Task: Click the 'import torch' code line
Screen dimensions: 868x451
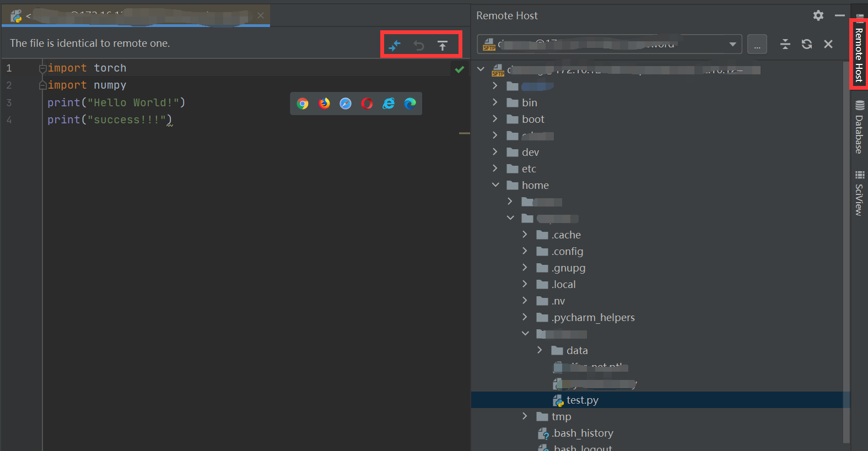Action: (x=87, y=68)
